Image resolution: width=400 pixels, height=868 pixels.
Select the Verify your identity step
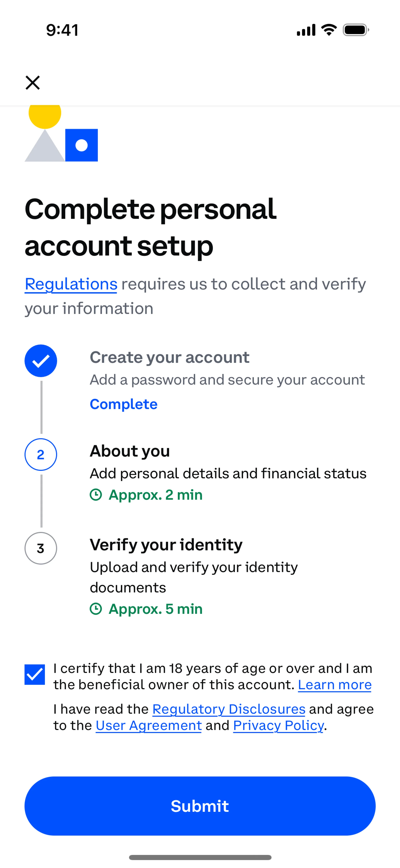click(166, 545)
